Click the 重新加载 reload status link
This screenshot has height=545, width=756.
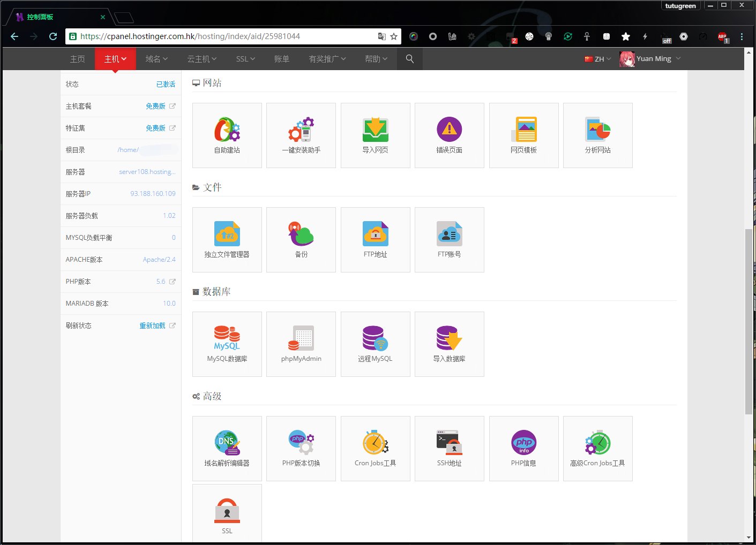[153, 326]
